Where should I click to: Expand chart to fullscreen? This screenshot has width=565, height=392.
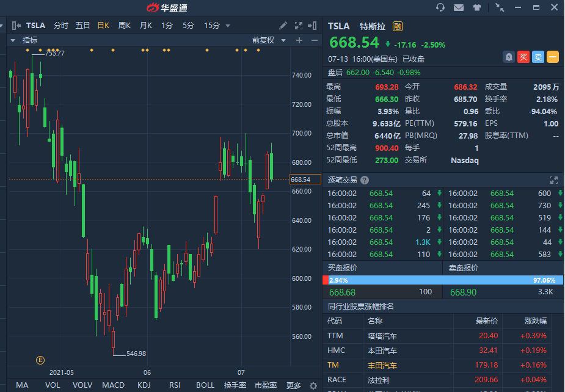(299, 26)
